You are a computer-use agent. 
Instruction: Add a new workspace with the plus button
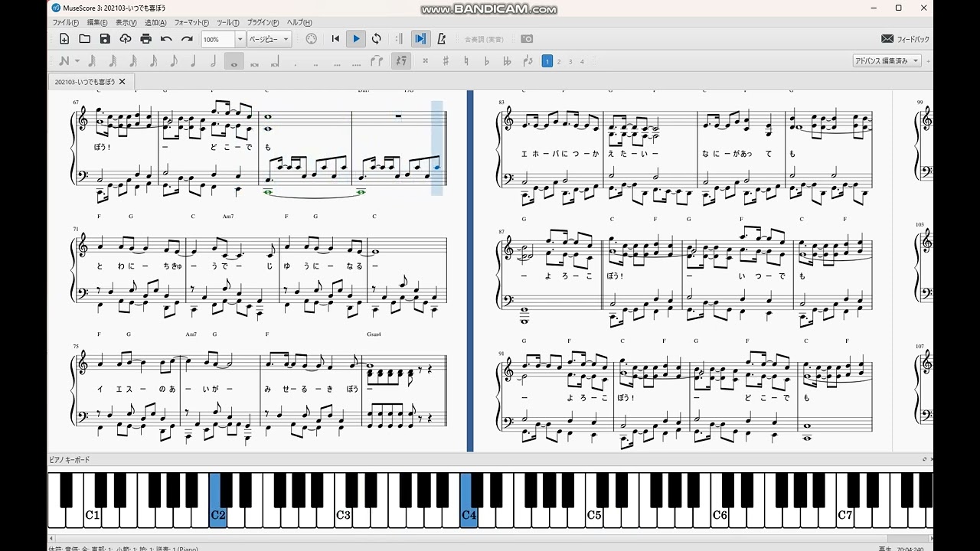point(929,61)
